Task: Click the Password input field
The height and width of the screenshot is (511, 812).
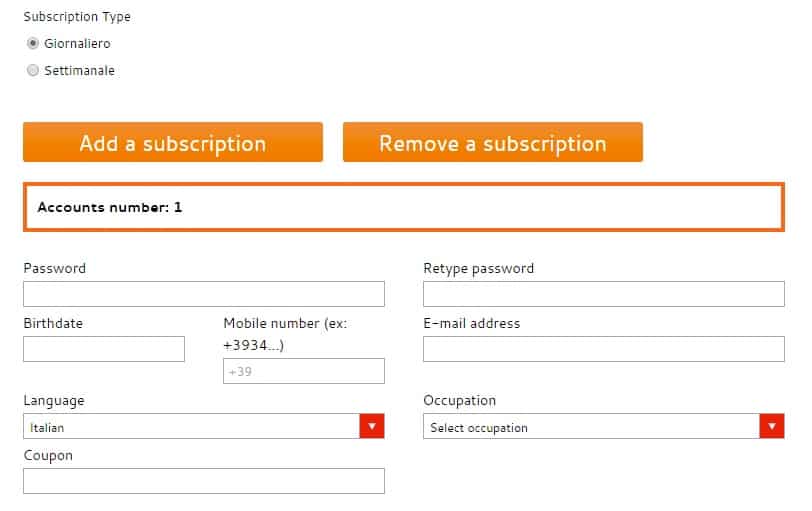Action: (x=204, y=294)
